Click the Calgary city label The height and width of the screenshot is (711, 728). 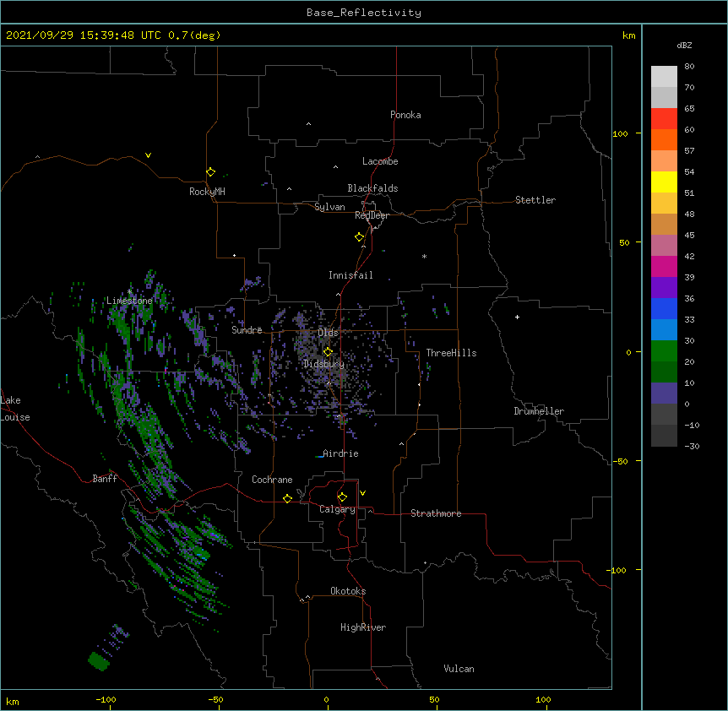click(x=337, y=509)
